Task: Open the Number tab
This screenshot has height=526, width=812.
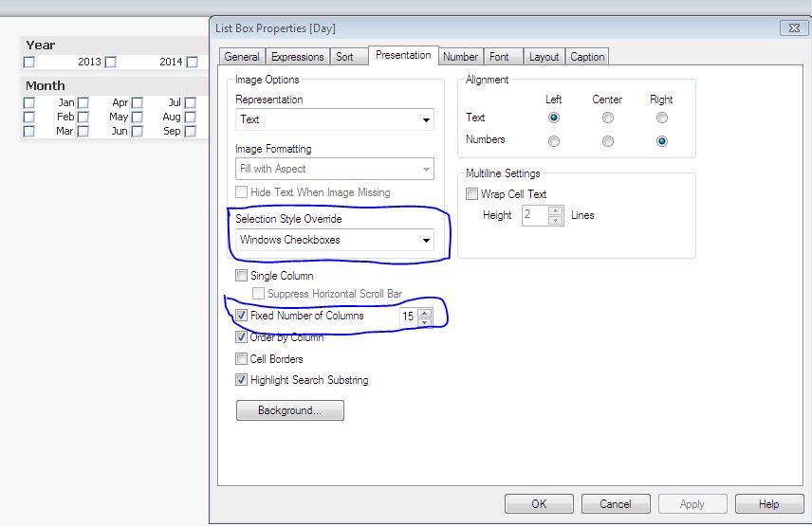Action: coord(460,57)
